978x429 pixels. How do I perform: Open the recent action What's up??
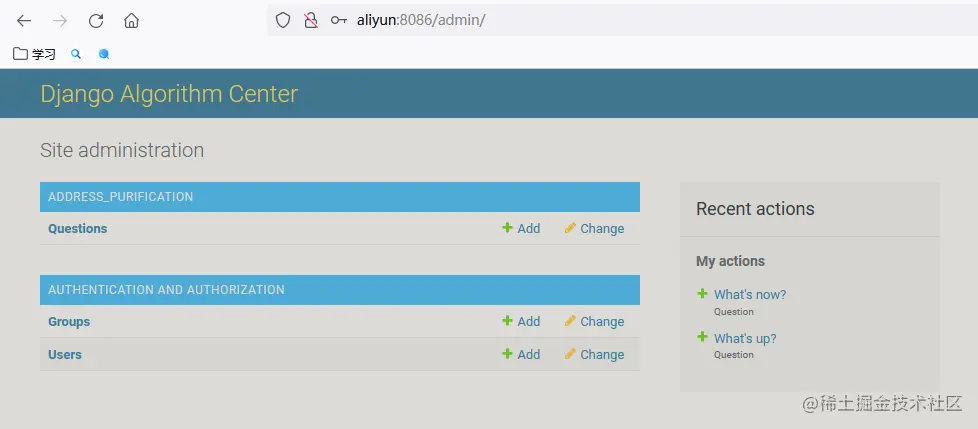[745, 339]
